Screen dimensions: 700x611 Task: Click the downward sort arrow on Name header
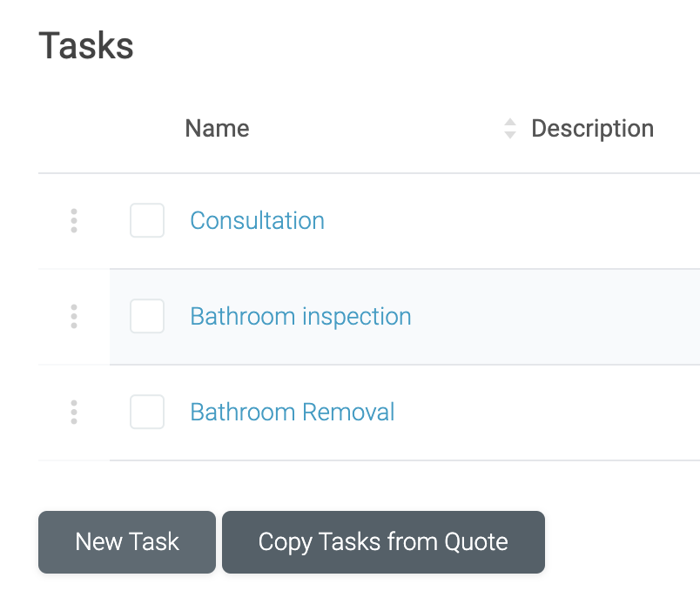click(x=510, y=133)
